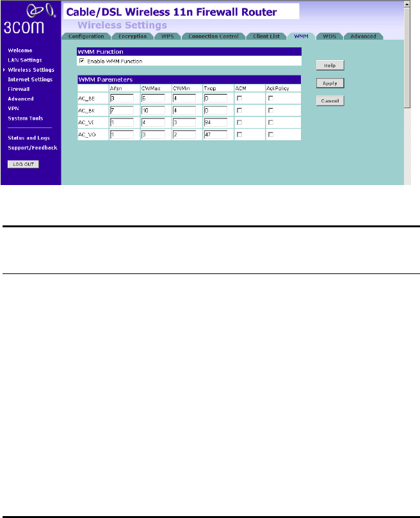Click the CWMax field for AC_VI
Screen dimensions: 420x518
[x=153, y=122]
